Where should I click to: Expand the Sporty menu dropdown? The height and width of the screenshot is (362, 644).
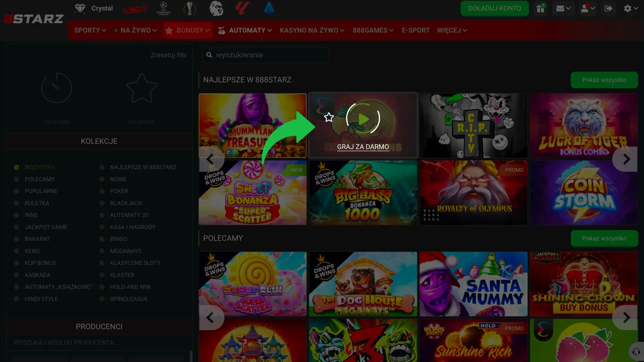point(90,30)
